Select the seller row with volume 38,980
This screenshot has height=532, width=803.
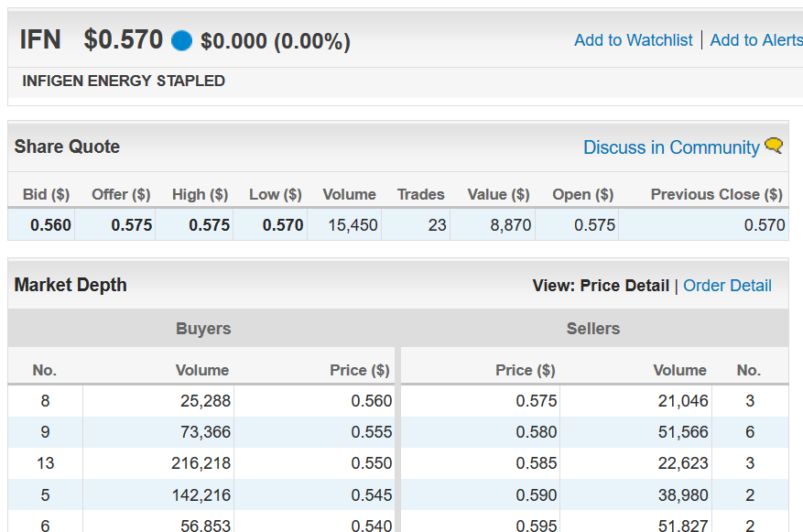point(594,495)
